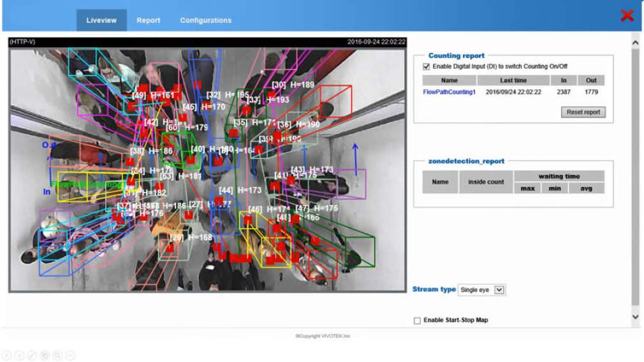Viewport: 644px width, 362px height.
Task: Click the Last time column header
Action: tap(513, 80)
